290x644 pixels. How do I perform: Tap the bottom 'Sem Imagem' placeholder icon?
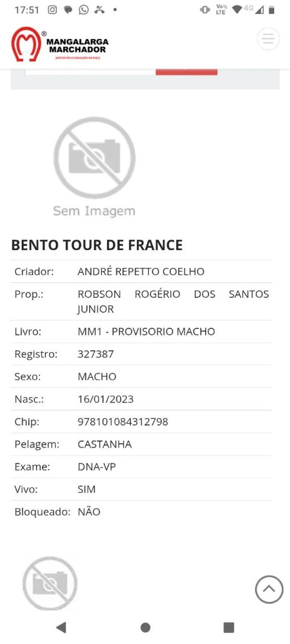click(50, 584)
